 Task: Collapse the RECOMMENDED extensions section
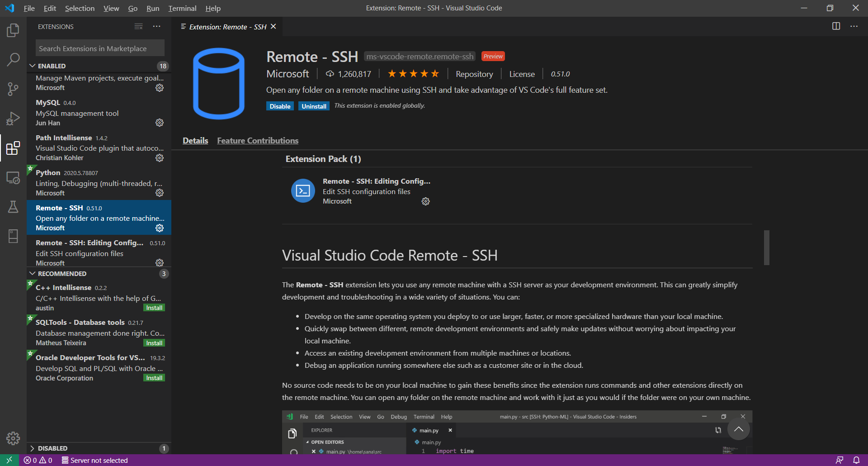[x=32, y=273]
